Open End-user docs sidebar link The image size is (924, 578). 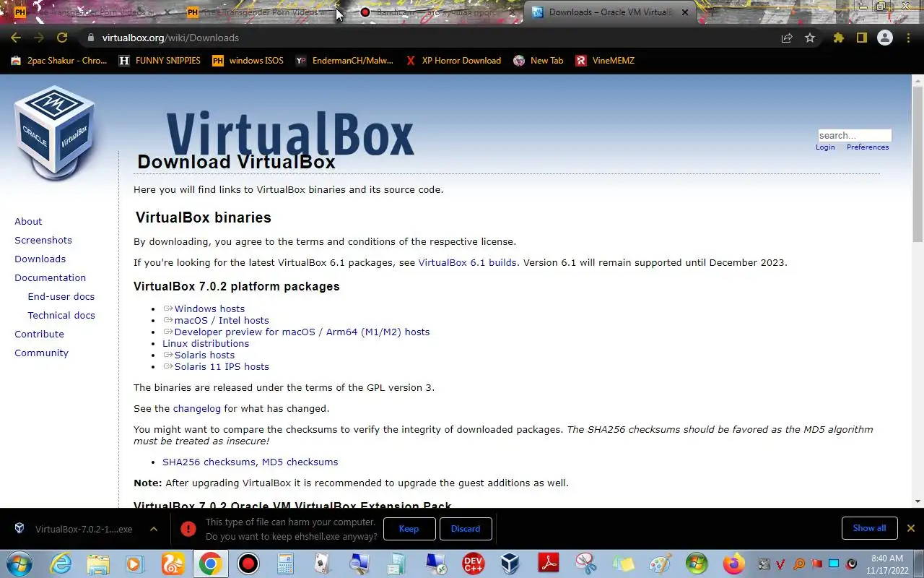61,296
